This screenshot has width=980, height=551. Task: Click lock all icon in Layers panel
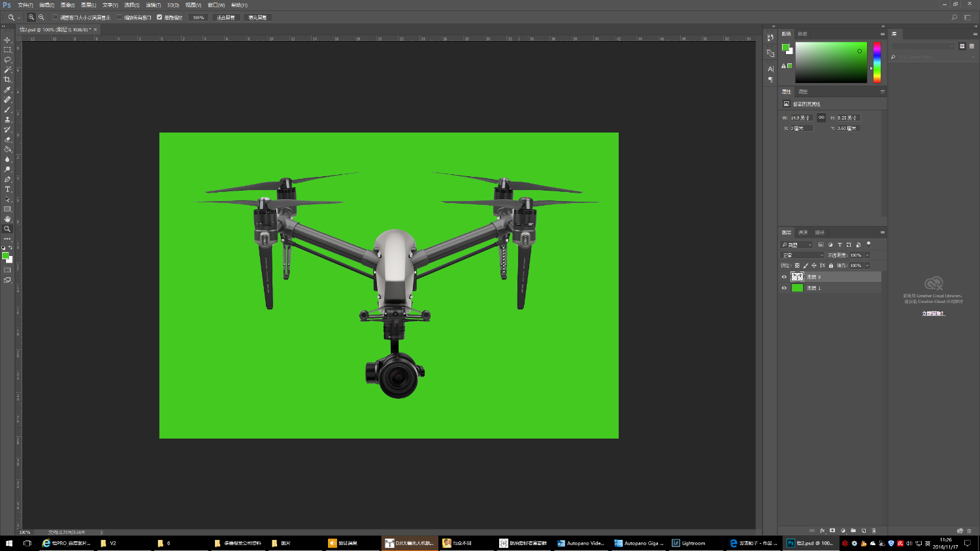tap(830, 266)
